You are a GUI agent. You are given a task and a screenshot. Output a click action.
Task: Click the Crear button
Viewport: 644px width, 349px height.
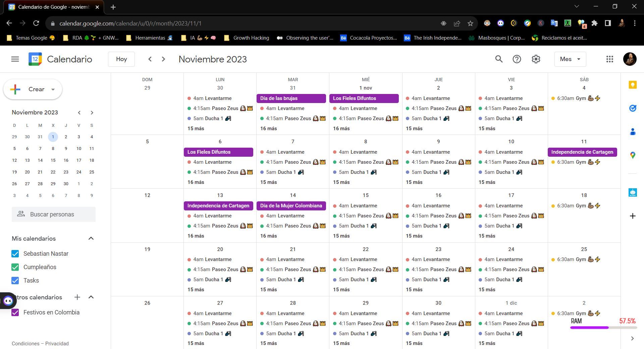[x=33, y=89]
